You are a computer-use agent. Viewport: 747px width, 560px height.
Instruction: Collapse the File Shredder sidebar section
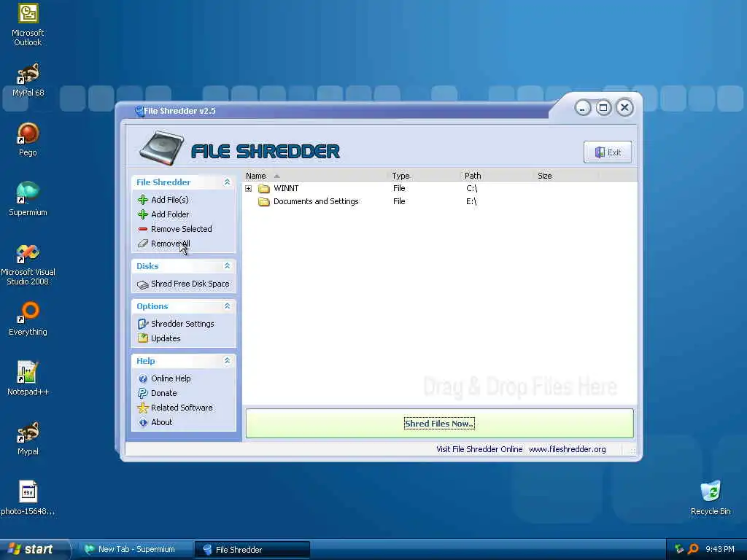point(228,182)
